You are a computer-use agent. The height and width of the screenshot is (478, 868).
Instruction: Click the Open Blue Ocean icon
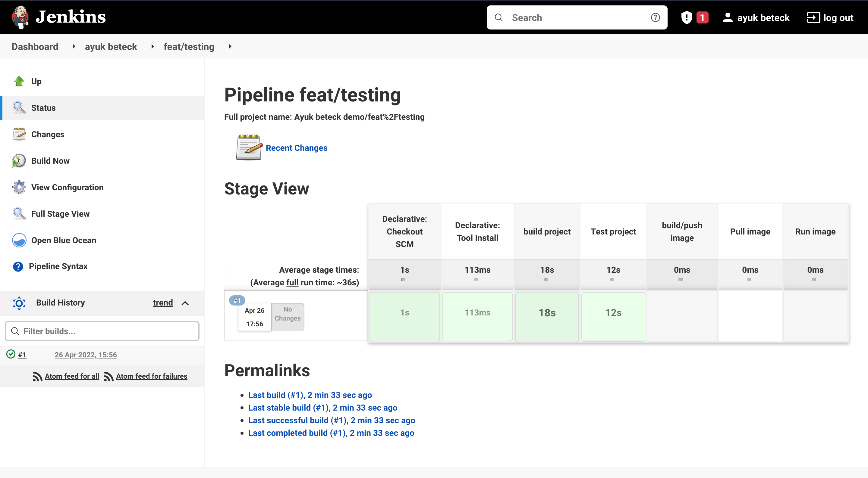click(x=19, y=240)
